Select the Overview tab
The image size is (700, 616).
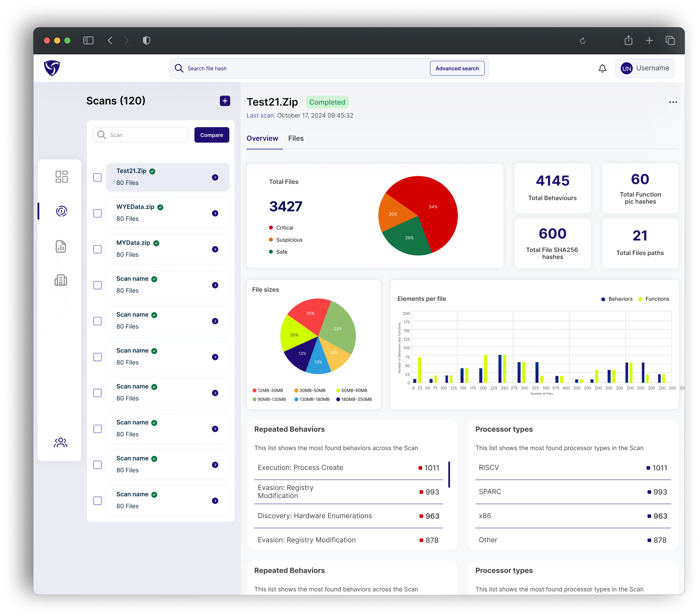click(x=262, y=138)
